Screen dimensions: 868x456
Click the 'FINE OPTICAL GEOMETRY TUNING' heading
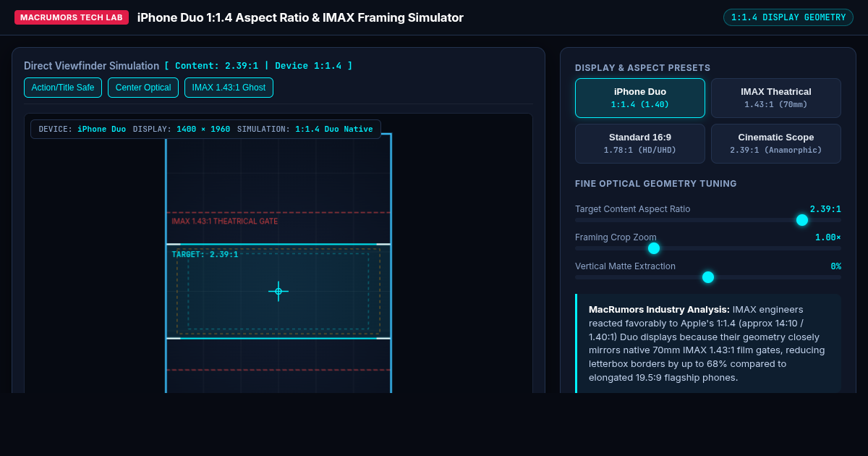coord(656,184)
